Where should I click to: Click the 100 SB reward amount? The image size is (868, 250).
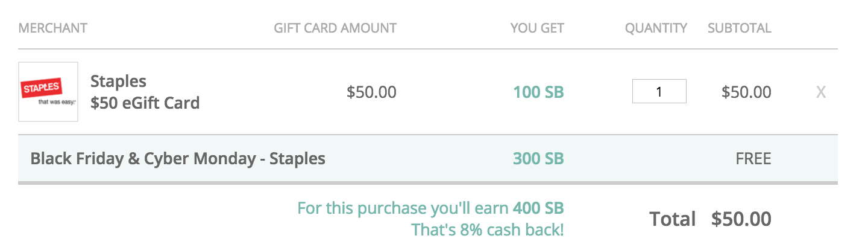(538, 92)
